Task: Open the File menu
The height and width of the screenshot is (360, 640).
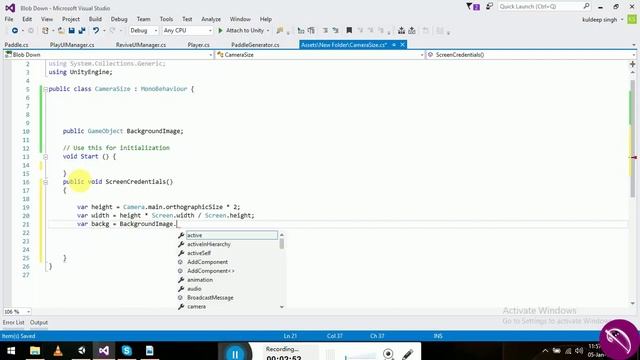Action: [9, 19]
